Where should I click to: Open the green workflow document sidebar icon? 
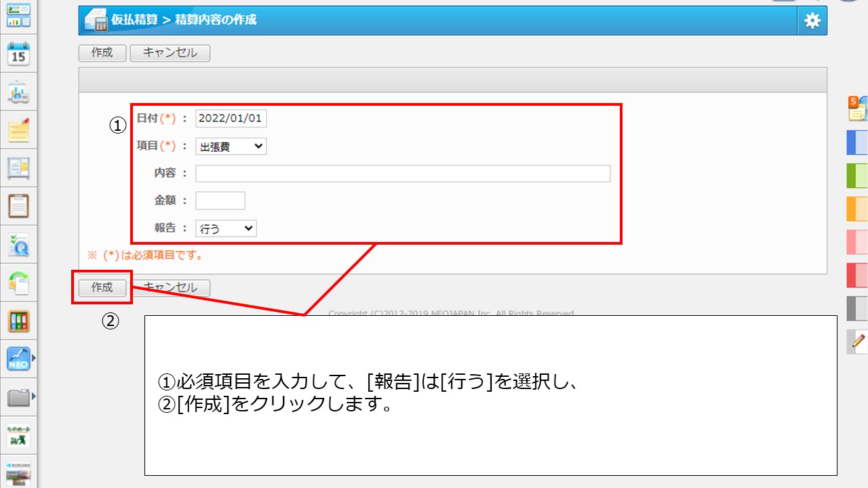click(x=18, y=282)
